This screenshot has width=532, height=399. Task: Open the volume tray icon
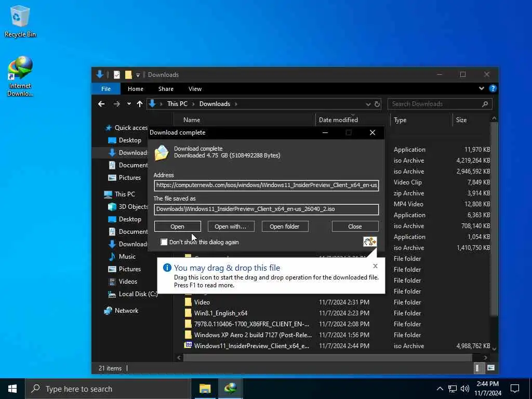[465, 389]
